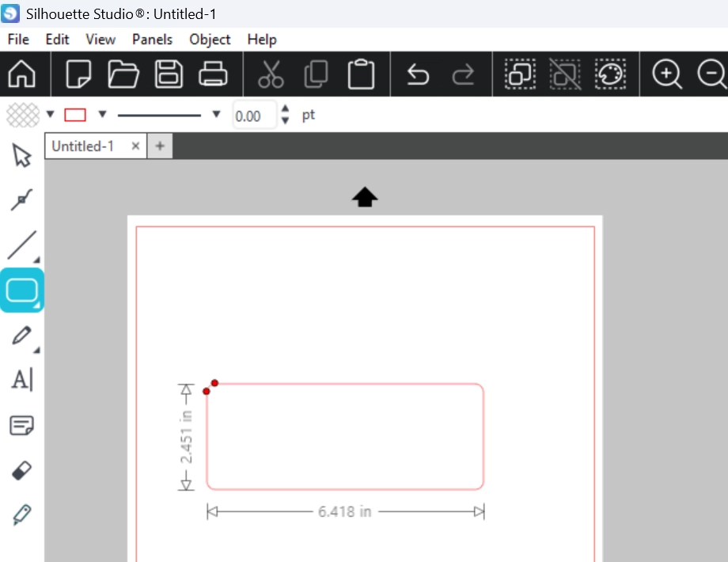
Task: Select the Line drawing tool
Action: pyautogui.click(x=21, y=245)
